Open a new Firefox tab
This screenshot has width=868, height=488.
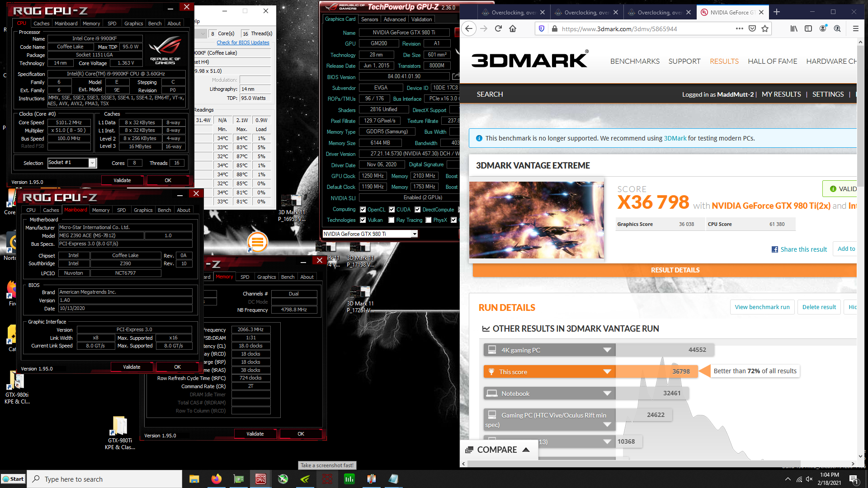(777, 12)
